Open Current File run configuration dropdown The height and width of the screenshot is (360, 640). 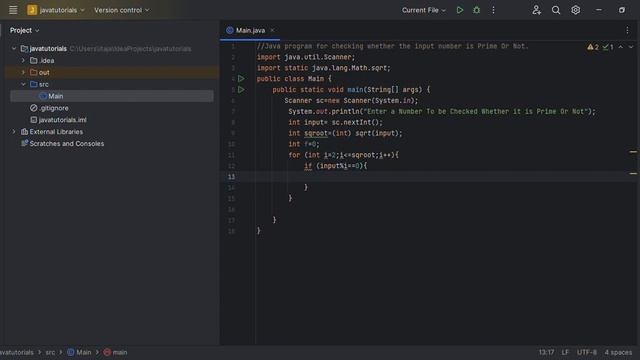pos(423,10)
